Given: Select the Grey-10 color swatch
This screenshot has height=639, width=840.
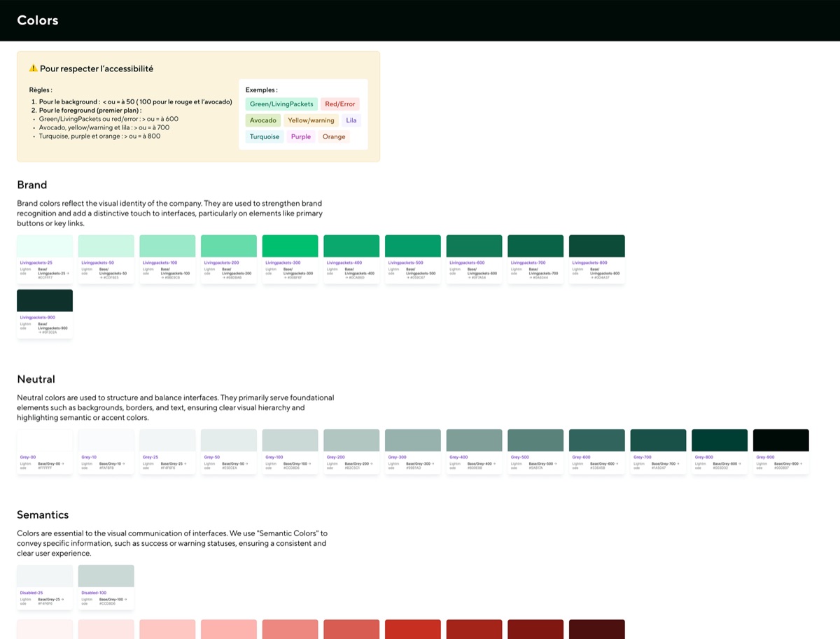Looking at the screenshot, I should pyautogui.click(x=106, y=440).
